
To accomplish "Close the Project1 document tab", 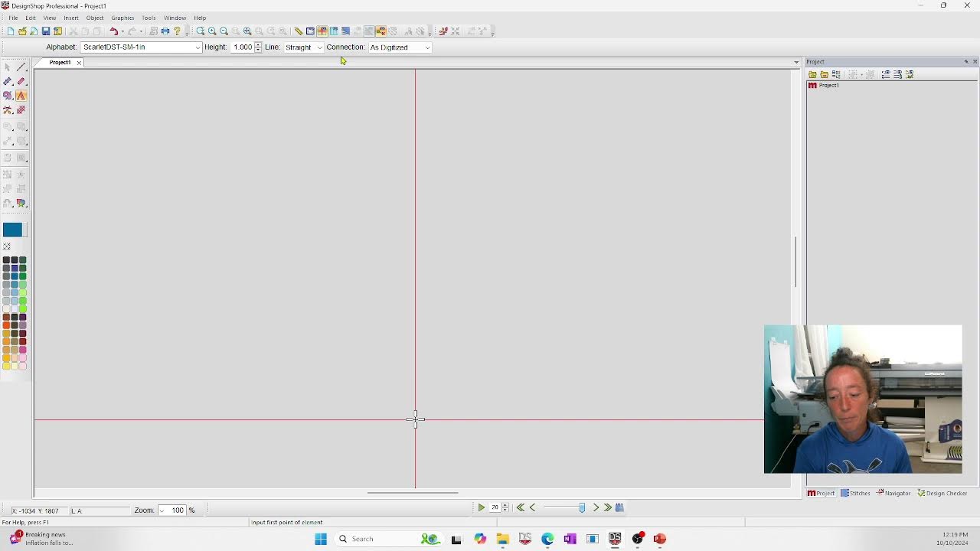I will (x=79, y=63).
